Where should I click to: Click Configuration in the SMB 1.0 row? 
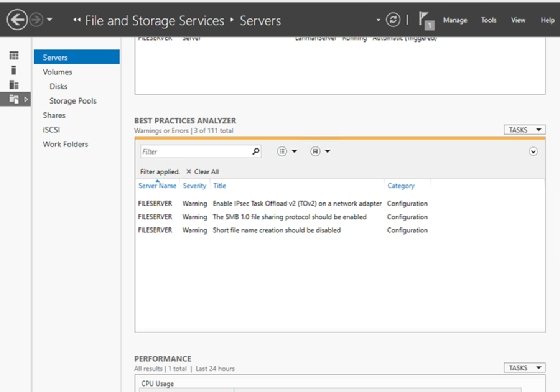click(407, 217)
